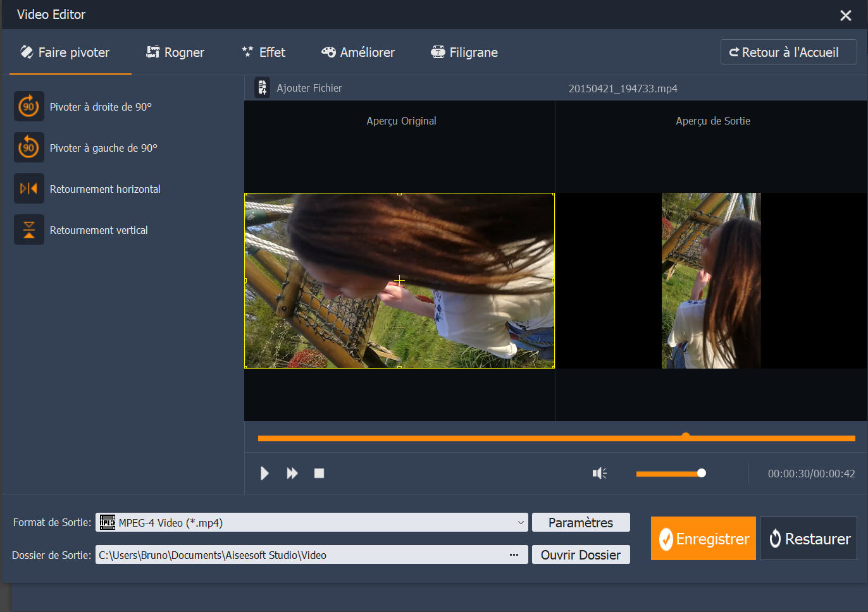Click the Aperçu Original label
This screenshot has height=612, width=868.
401,121
